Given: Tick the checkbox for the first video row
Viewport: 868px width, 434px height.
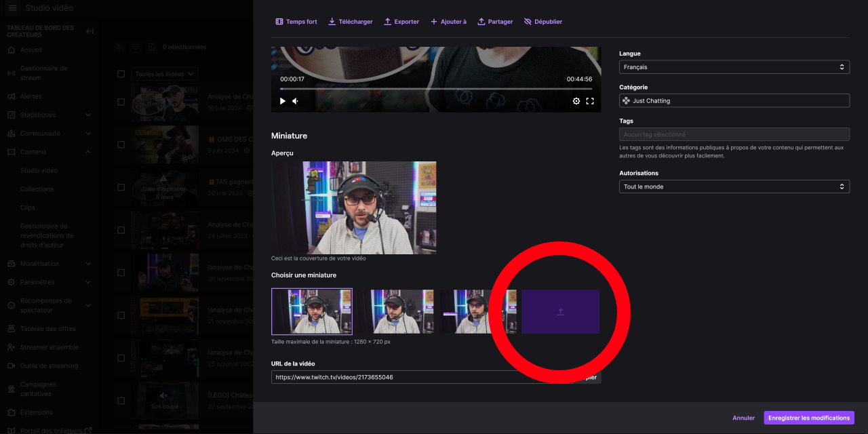Looking at the screenshot, I should click(121, 102).
